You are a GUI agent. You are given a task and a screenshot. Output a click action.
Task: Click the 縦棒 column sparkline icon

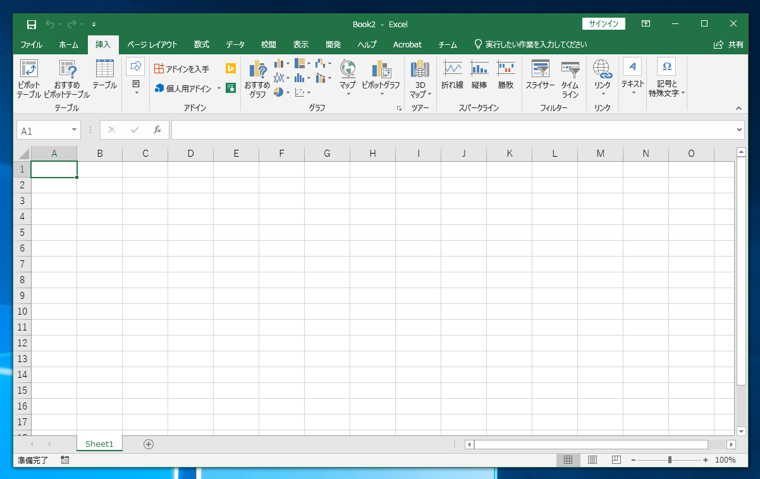tap(479, 76)
